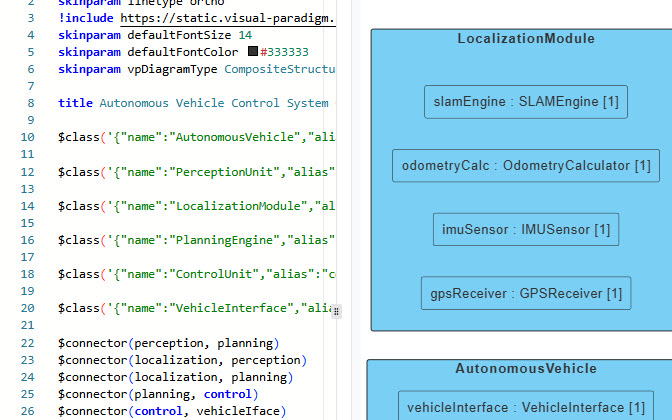The width and height of the screenshot is (672, 420).
Task: Click "Autonomous Vehicle Control System" title text
Action: click(x=214, y=103)
